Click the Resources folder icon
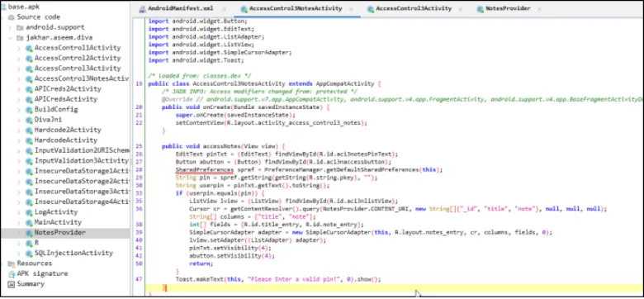This screenshot has width=644, height=299. [11, 263]
